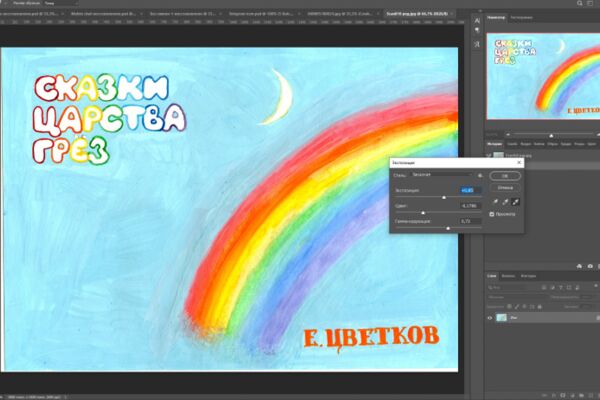600x400 pixels.
Task: Open the blend mode dropdown in Layers panel
Action: click(x=516, y=297)
